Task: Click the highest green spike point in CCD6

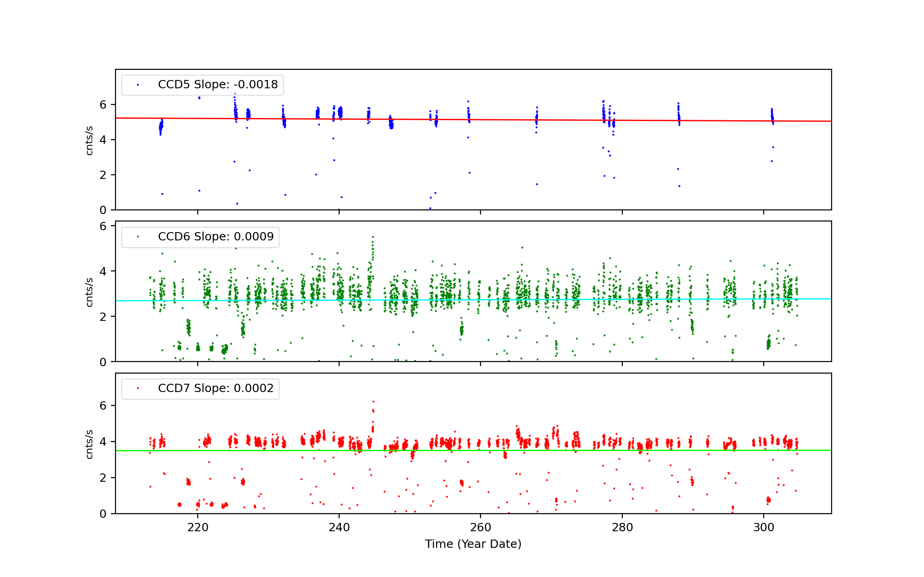Action: point(373,237)
